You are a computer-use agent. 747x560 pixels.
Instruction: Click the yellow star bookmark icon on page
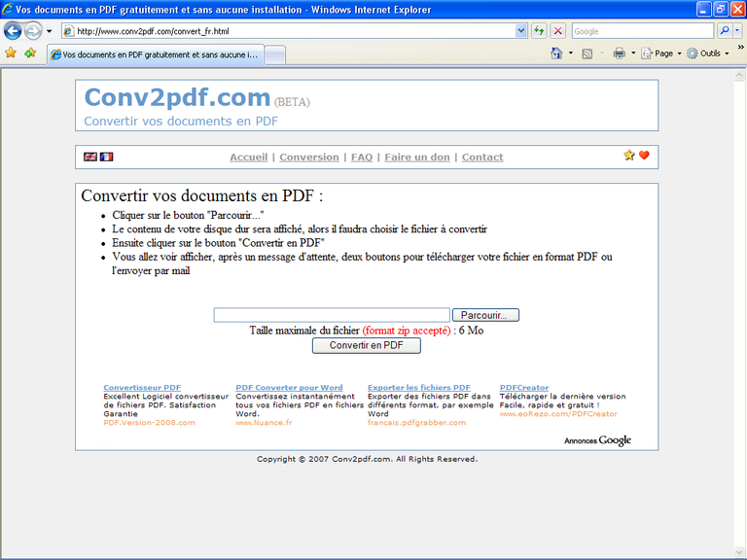pos(629,156)
